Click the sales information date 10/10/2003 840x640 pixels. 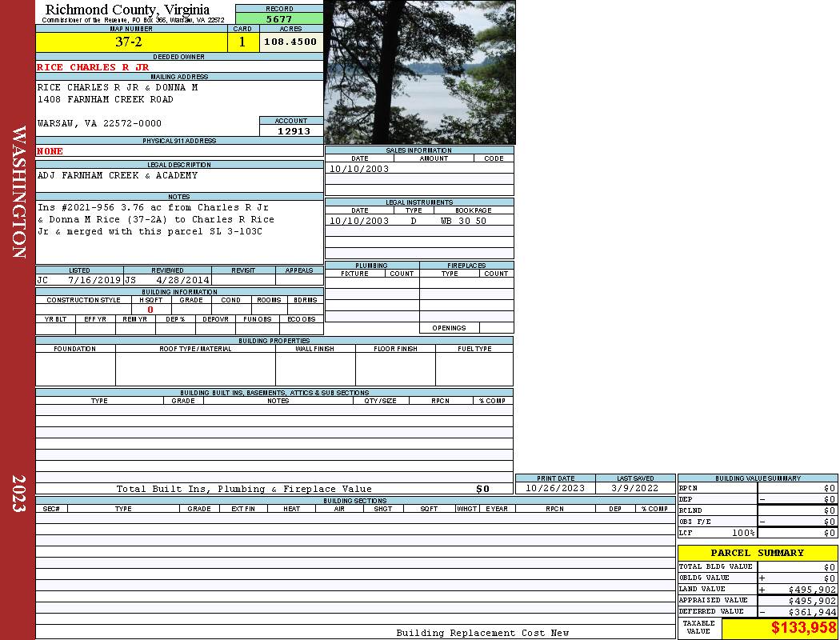point(359,169)
